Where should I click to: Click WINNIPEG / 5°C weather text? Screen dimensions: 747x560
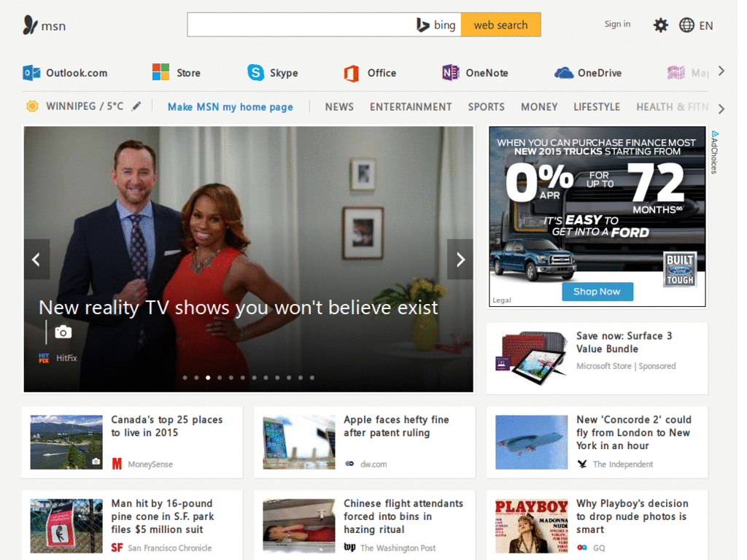coord(85,106)
